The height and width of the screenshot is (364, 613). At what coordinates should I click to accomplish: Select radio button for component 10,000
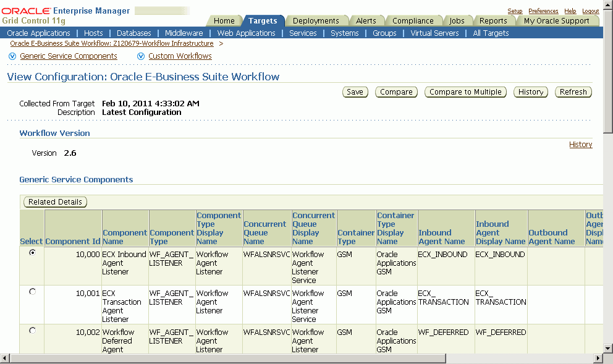(x=33, y=253)
